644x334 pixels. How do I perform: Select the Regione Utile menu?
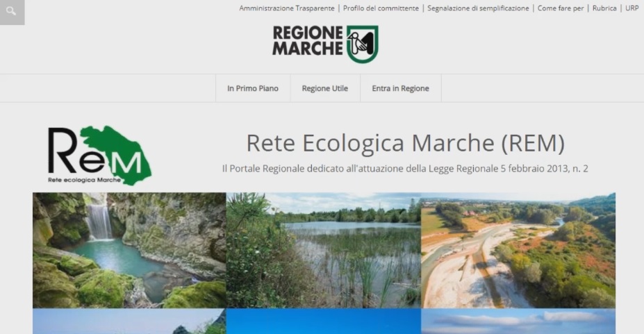325,88
